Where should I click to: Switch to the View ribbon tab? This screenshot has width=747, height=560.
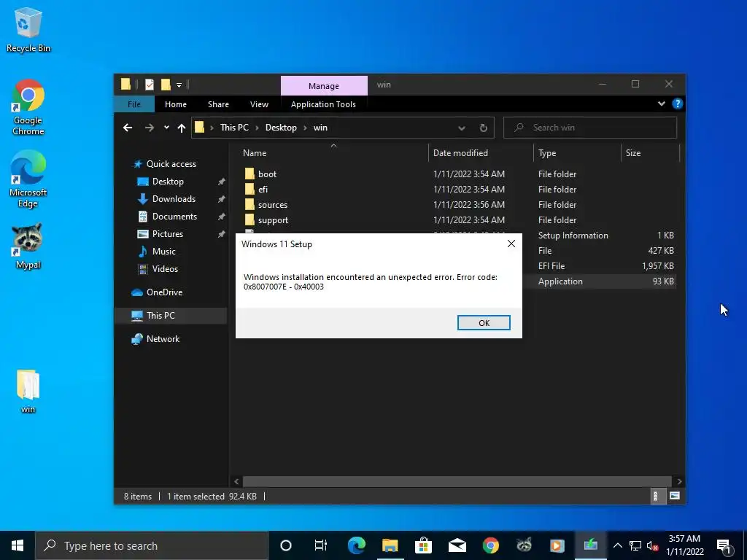259,104
